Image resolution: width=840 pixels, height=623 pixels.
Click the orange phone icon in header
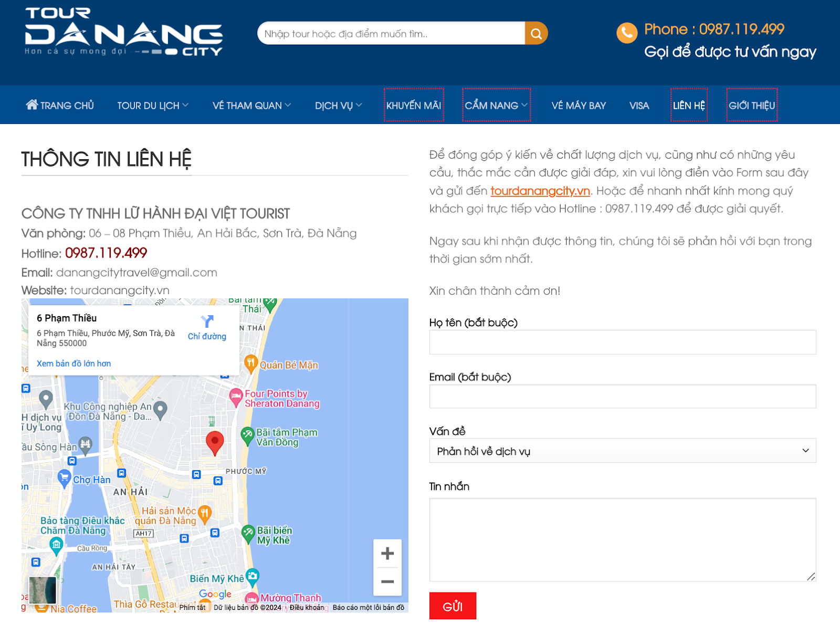coord(627,33)
